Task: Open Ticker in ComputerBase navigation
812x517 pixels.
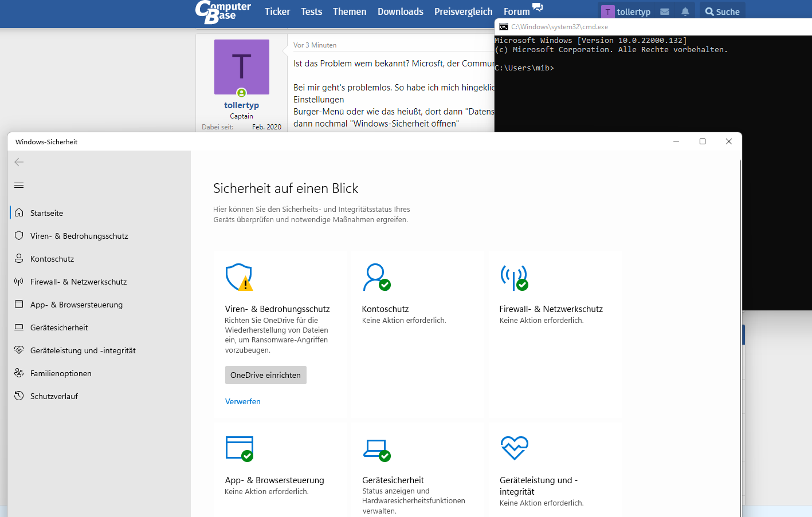Action: 277,11
